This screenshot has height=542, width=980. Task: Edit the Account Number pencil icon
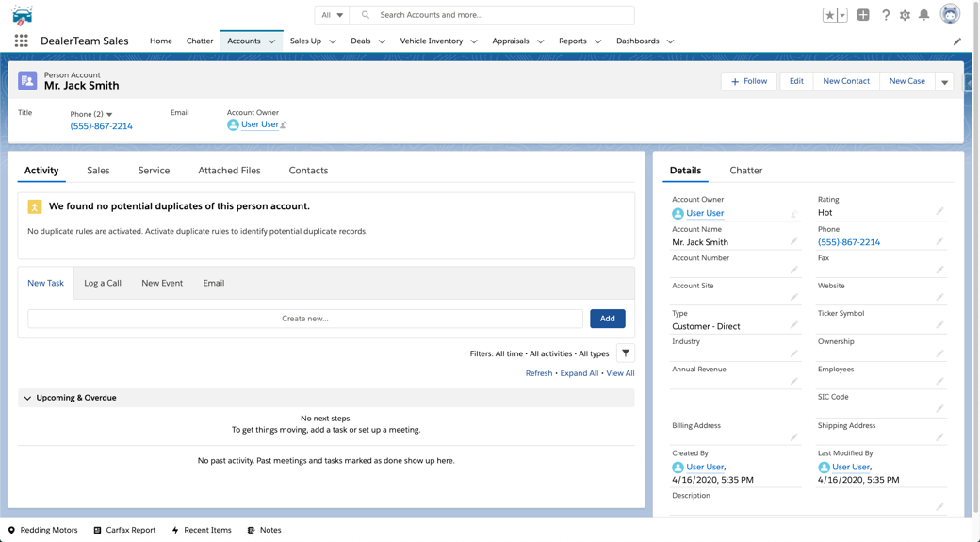point(793,270)
